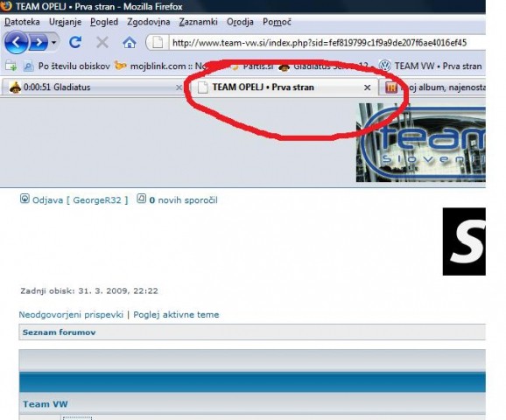Go forward with the Forward arrow button
This screenshot has height=420, width=506.
click(x=39, y=42)
